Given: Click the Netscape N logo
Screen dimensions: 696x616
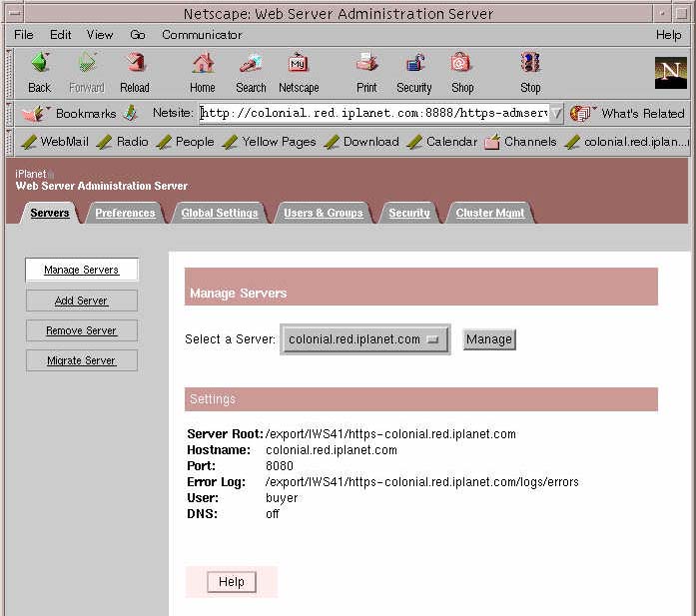Looking at the screenshot, I should [x=670, y=73].
